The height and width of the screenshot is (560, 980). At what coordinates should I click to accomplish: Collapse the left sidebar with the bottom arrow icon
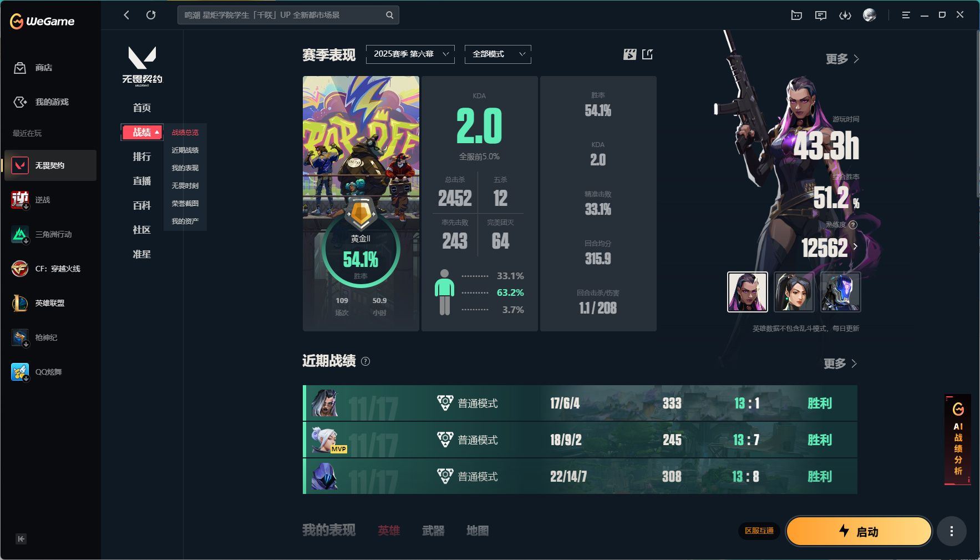click(x=21, y=538)
